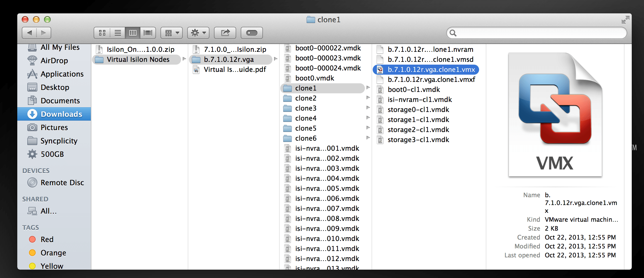This screenshot has height=278, width=644.
Task: Click the b.7.1.0.12r.vga.clone1.vmx file icon
Action: click(380, 70)
